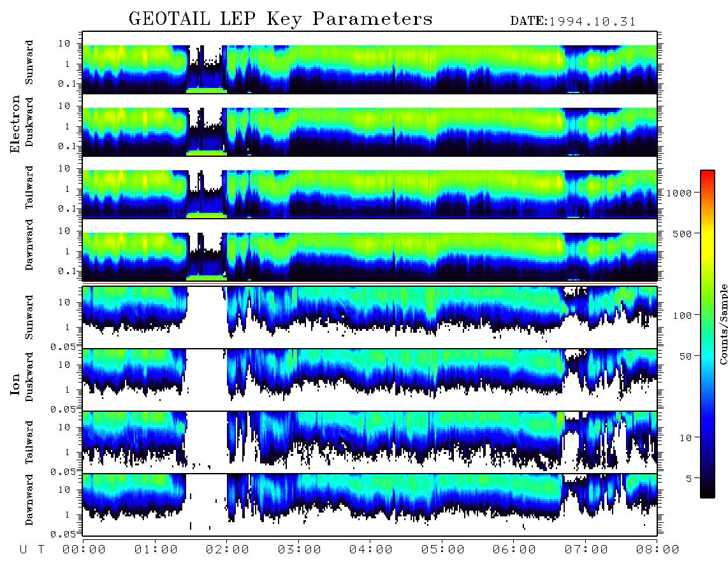Viewport: 728px width, 561px height.
Task: Click the Electron Tailward spectrogram panel
Action: [x=370, y=187]
